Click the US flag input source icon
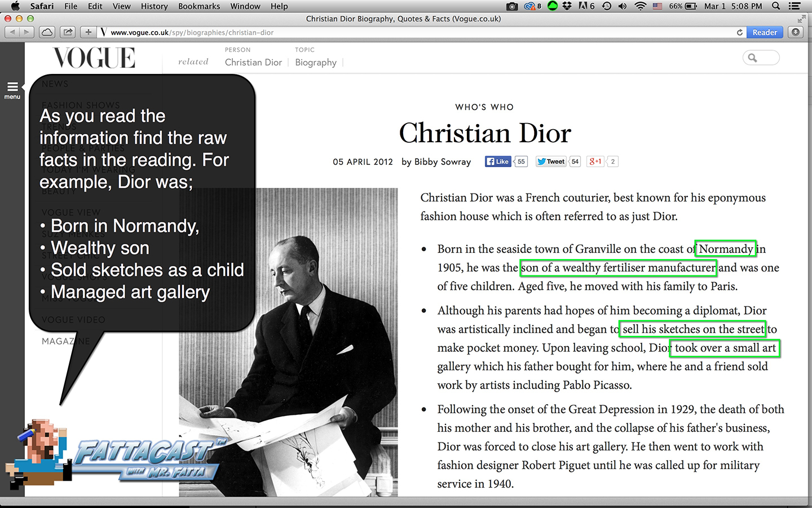Viewport: 812px width, 508px height. pyautogui.click(x=657, y=6)
